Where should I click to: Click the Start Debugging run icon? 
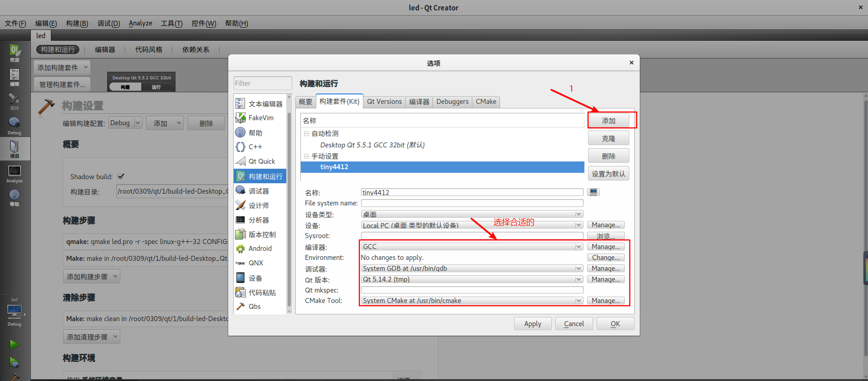(15, 362)
